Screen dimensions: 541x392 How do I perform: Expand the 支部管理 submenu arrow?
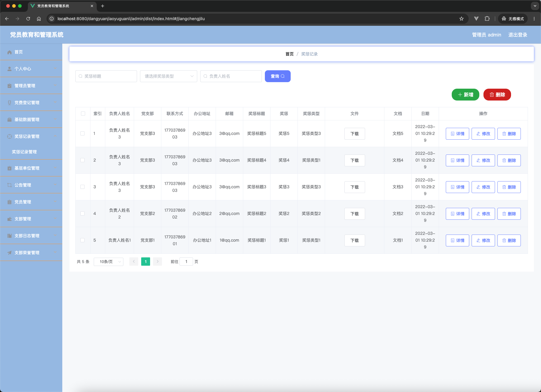click(x=55, y=219)
